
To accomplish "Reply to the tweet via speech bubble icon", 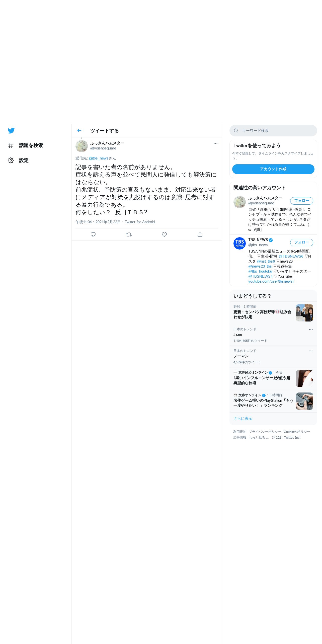I will 93,234.
